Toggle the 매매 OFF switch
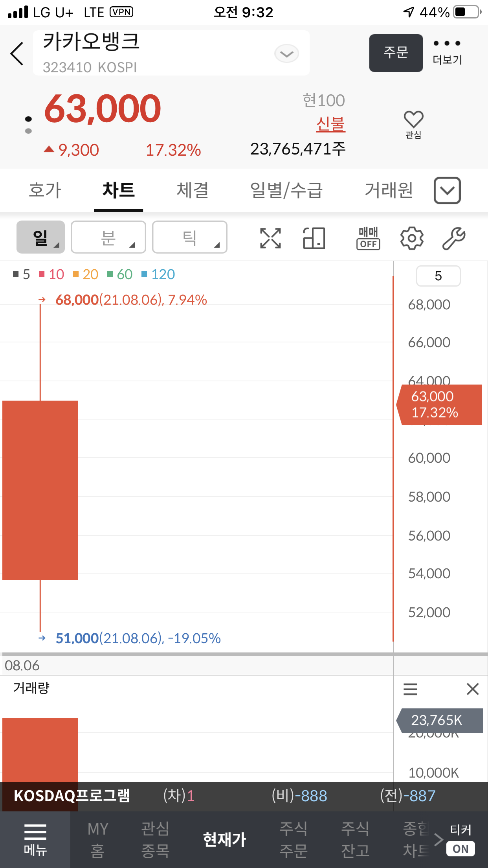Image resolution: width=488 pixels, height=868 pixels. (x=368, y=238)
